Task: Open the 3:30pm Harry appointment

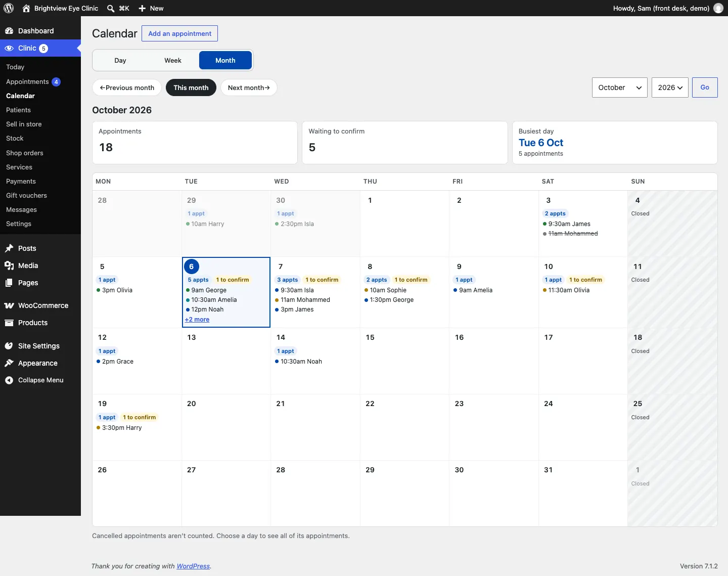Action: pos(119,428)
